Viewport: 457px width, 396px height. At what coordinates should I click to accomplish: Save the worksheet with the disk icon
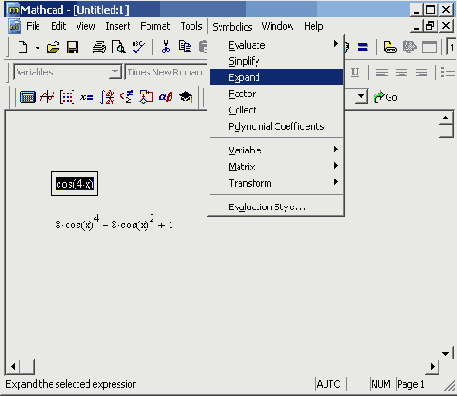click(72, 47)
